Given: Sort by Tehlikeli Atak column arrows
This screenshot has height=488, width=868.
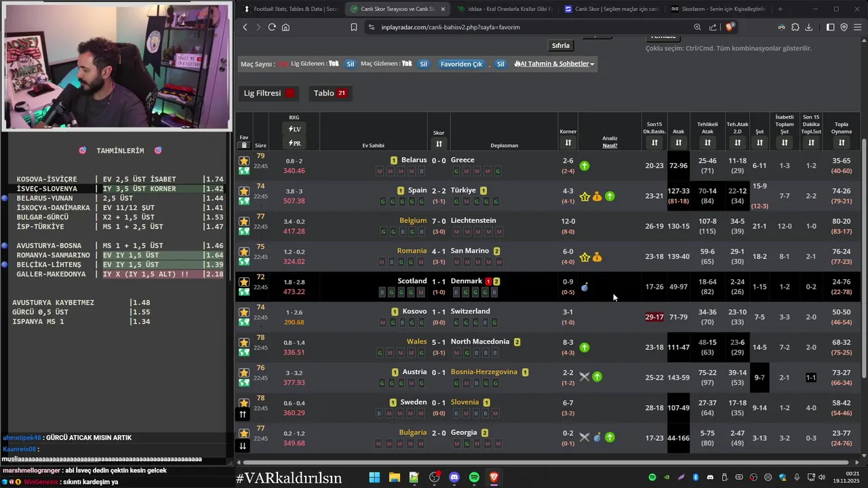Looking at the screenshot, I should [707, 142].
